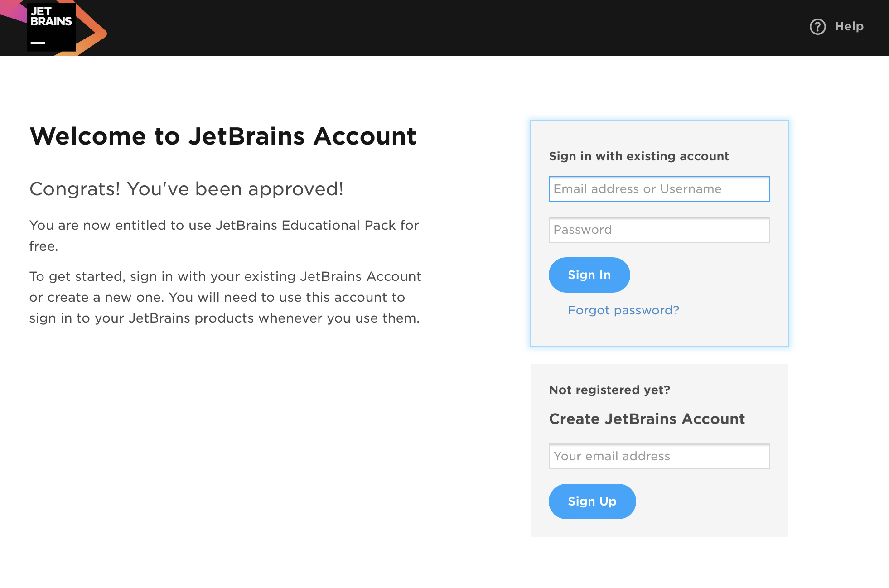Click the Not registered yet text
The width and height of the screenshot is (889, 588).
tap(609, 390)
